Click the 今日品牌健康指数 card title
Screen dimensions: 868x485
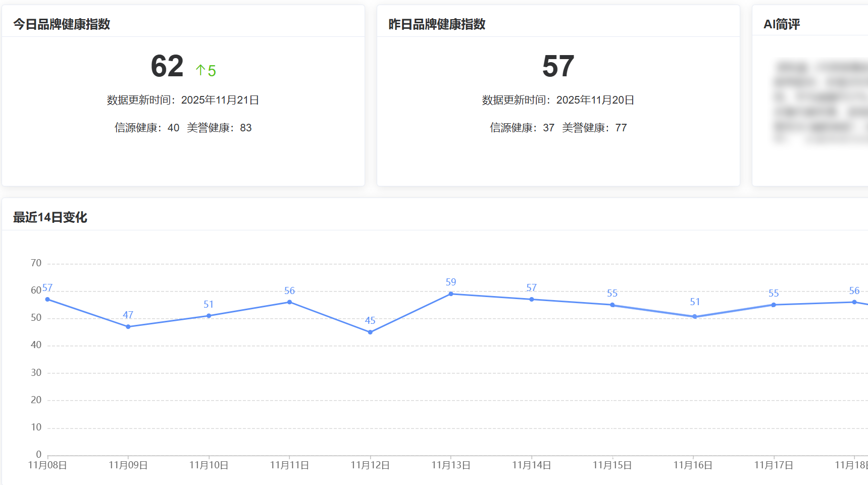pyautogui.click(x=62, y=24)
